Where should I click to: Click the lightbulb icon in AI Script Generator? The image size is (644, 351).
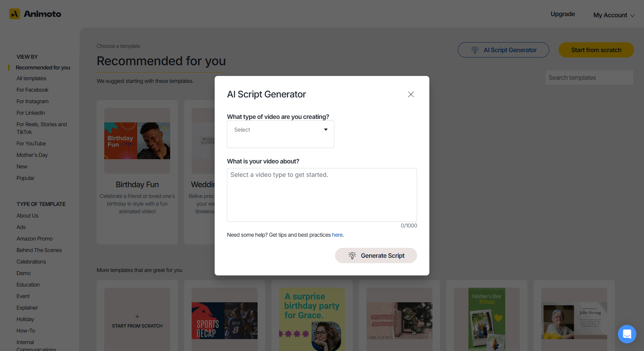click(x=475, y=50)
